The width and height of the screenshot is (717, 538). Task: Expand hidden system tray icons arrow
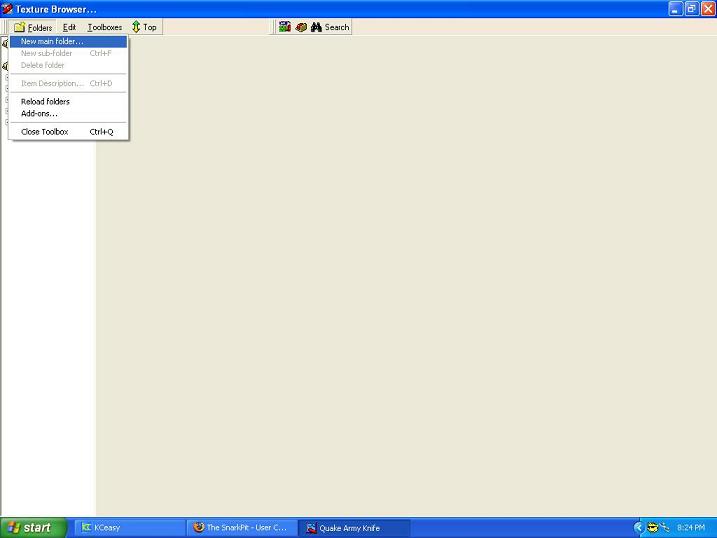[638, 527]
